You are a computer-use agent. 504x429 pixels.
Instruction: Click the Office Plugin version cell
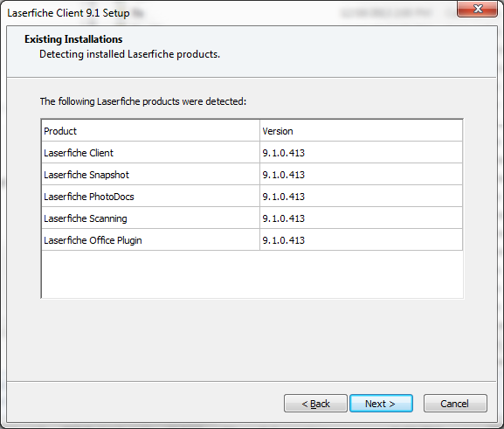coord(361,240)
